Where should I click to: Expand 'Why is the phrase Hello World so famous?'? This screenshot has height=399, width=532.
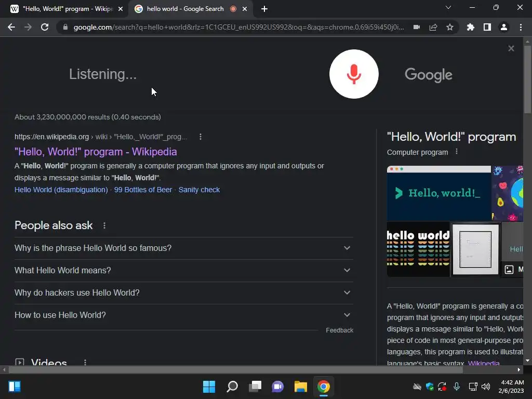183,248
